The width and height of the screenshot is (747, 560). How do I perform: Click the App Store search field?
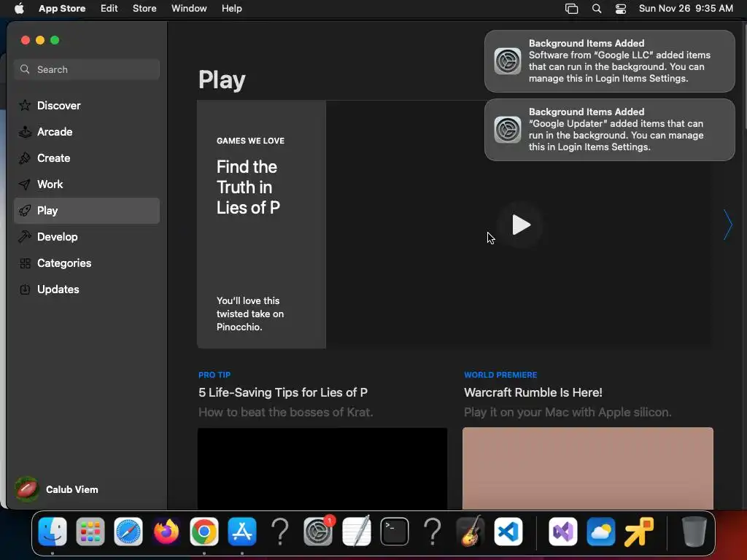pos(87,69)
